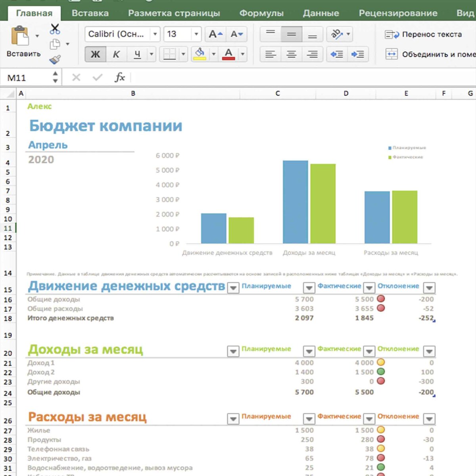Align text to top
This screenshot has width=476, height=476.
(271, 34)
